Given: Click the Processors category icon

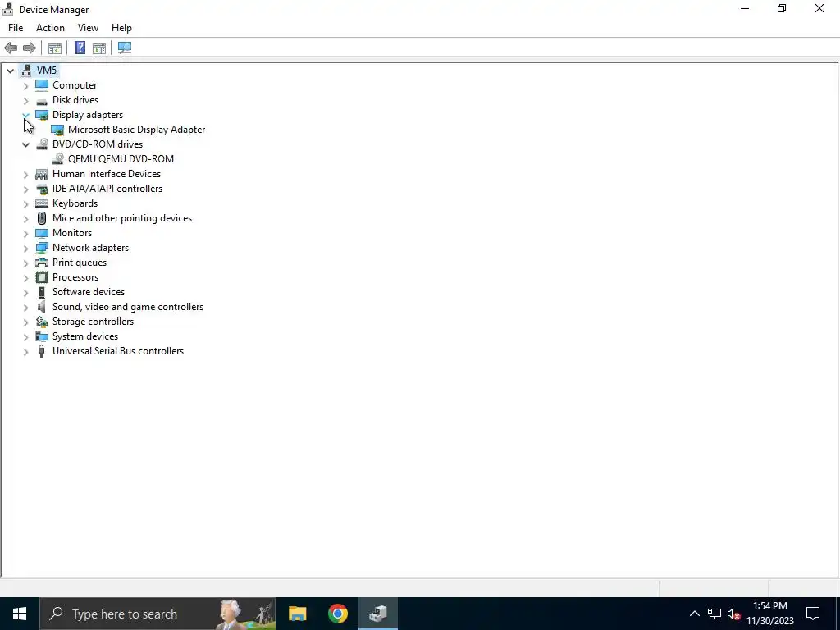Looking at the screenshot, I should [x=42, y=277].
